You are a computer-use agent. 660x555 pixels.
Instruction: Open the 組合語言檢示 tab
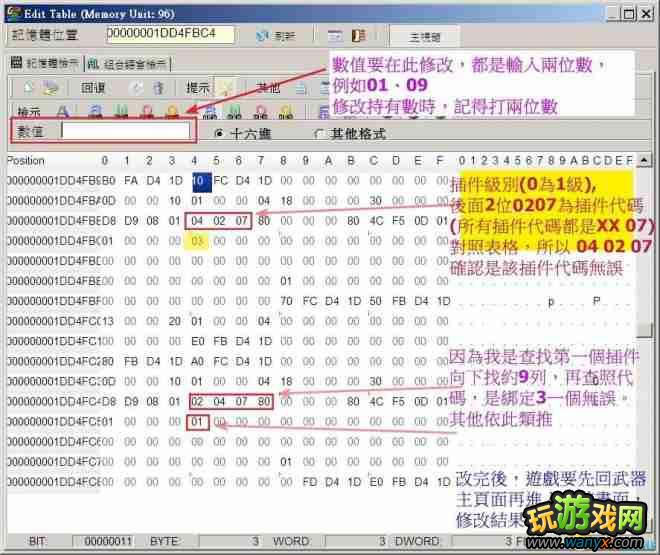127,62
